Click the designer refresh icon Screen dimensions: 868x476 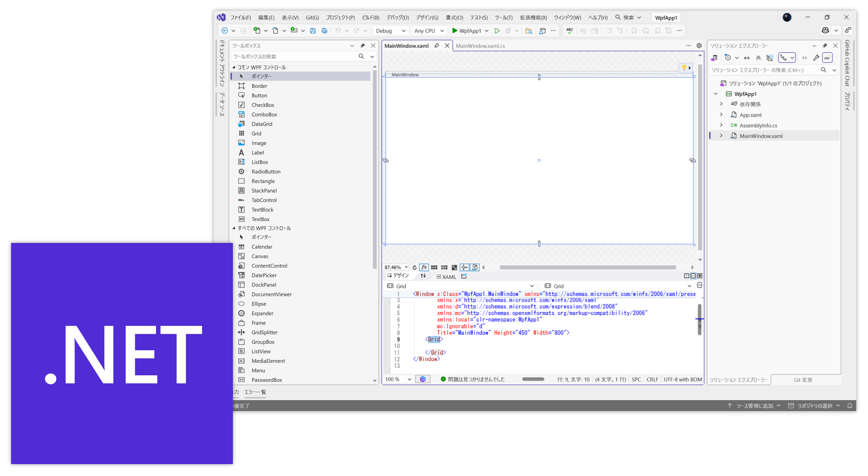415,268
